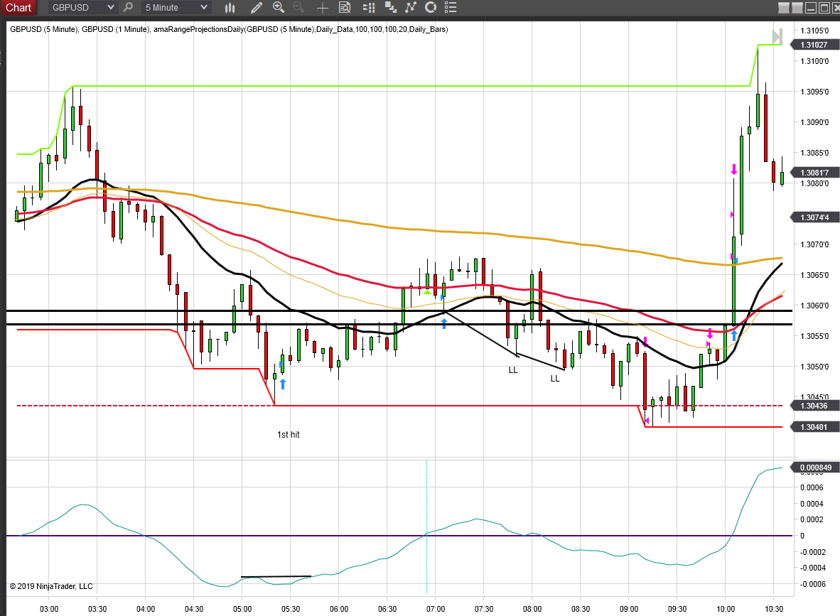Minimize the chart window
The height and width of the screenshot is (616, 840).
811,8
